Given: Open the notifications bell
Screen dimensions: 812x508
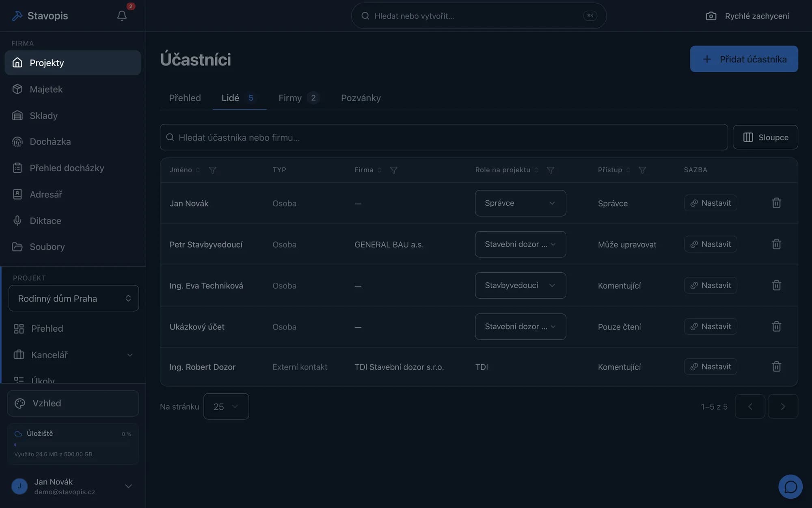Looking at the screenshot, I should 122,15.
